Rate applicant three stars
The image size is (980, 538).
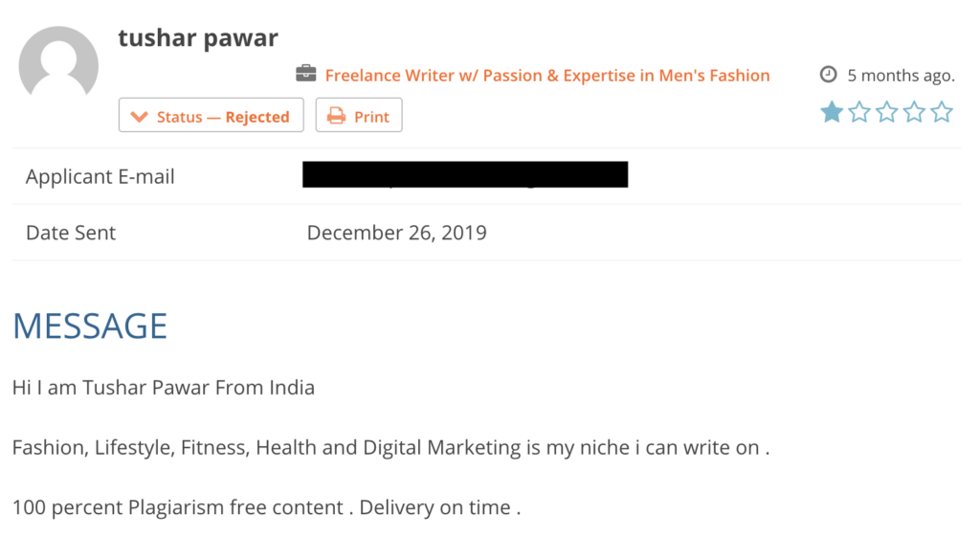coord(887,112)
